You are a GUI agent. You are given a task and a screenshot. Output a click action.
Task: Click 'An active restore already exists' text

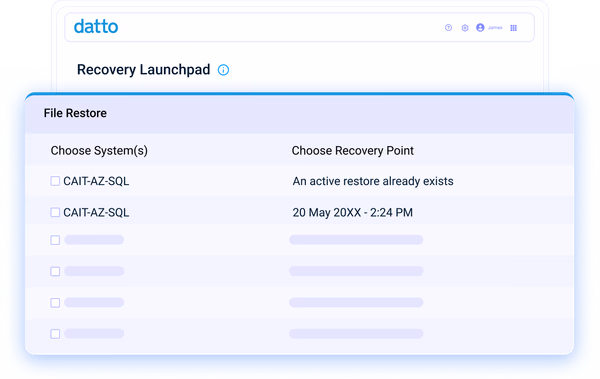tap(373, 181)
